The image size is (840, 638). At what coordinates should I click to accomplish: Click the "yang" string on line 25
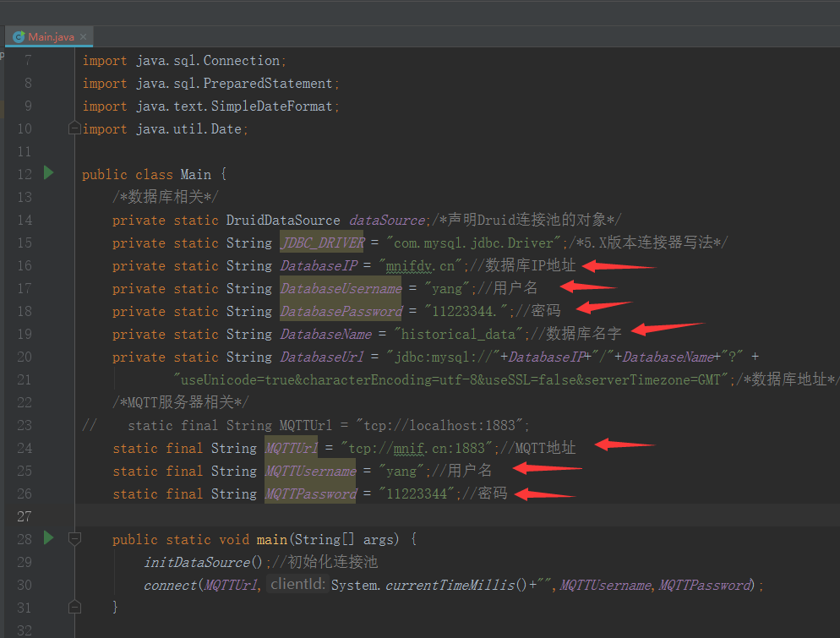point(401,471)
